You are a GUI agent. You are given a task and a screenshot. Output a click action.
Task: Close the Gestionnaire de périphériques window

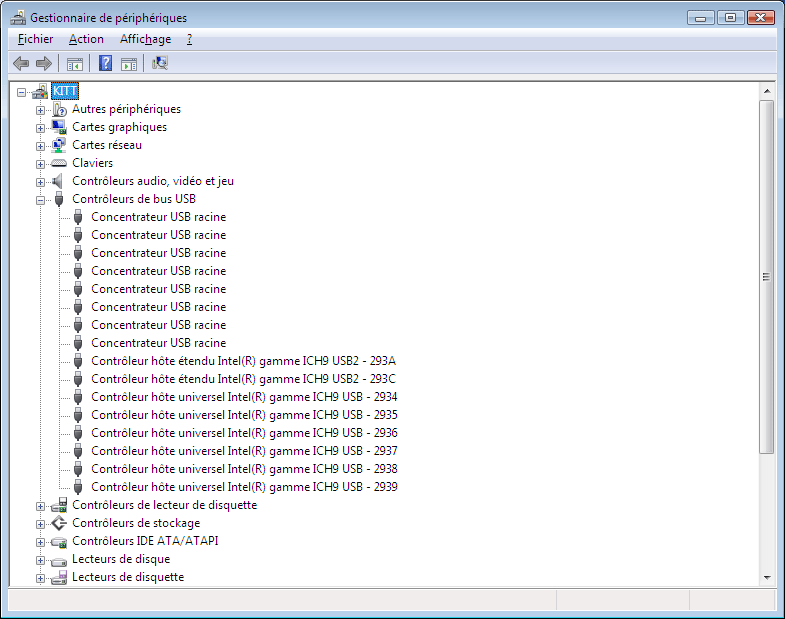[760, 18]
